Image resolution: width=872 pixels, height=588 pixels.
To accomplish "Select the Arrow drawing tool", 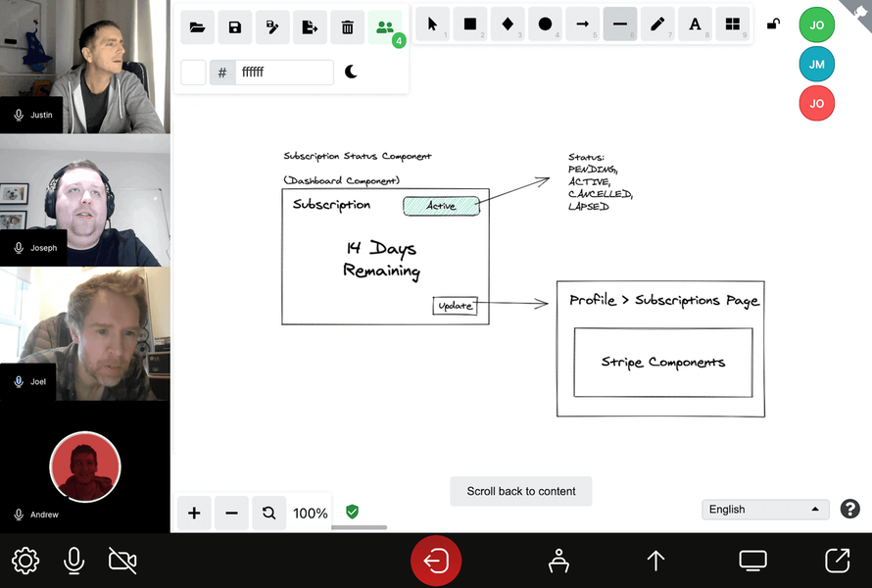I will (x=582, y=24).
